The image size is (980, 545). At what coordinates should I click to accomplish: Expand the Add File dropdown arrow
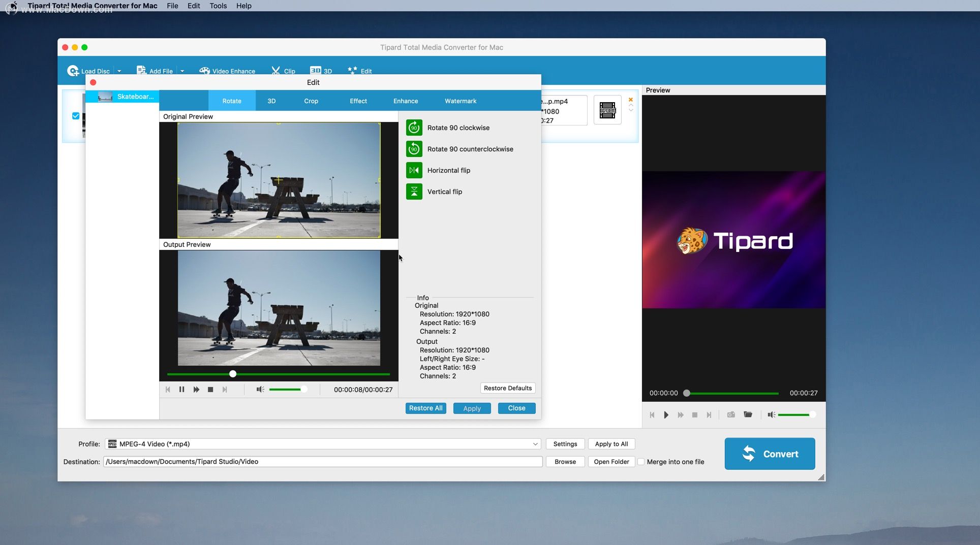(x=182, y=71)
